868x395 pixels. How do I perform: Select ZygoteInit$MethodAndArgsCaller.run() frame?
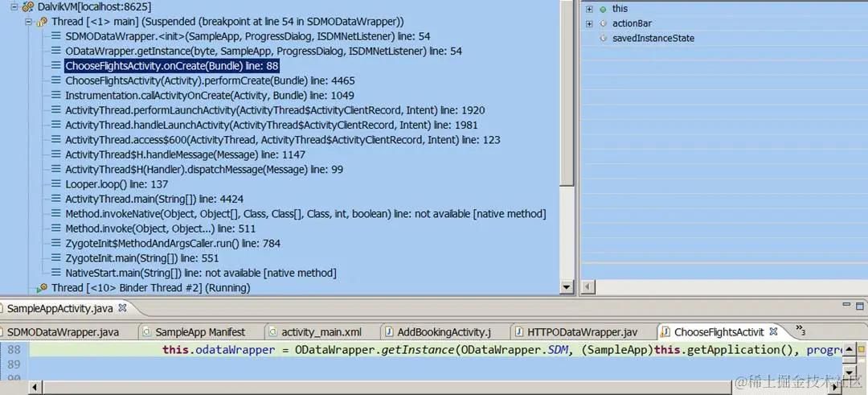173,243
